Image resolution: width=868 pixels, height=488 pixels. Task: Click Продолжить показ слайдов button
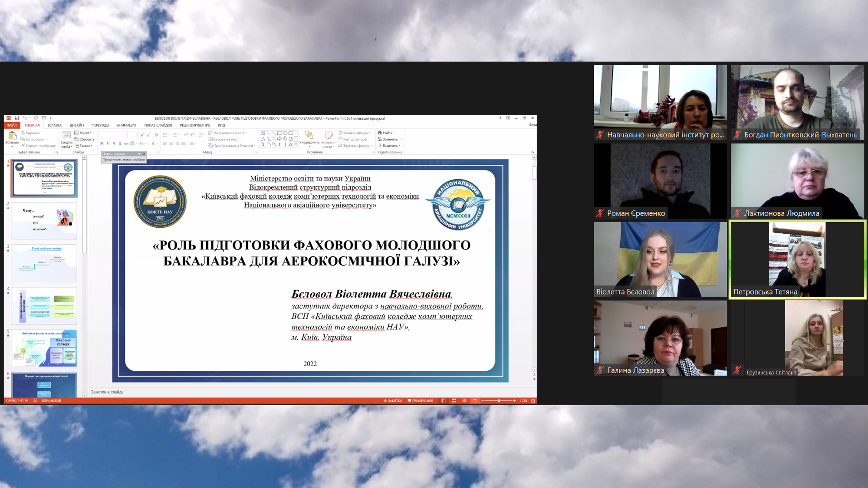click(x=124, y=160)
